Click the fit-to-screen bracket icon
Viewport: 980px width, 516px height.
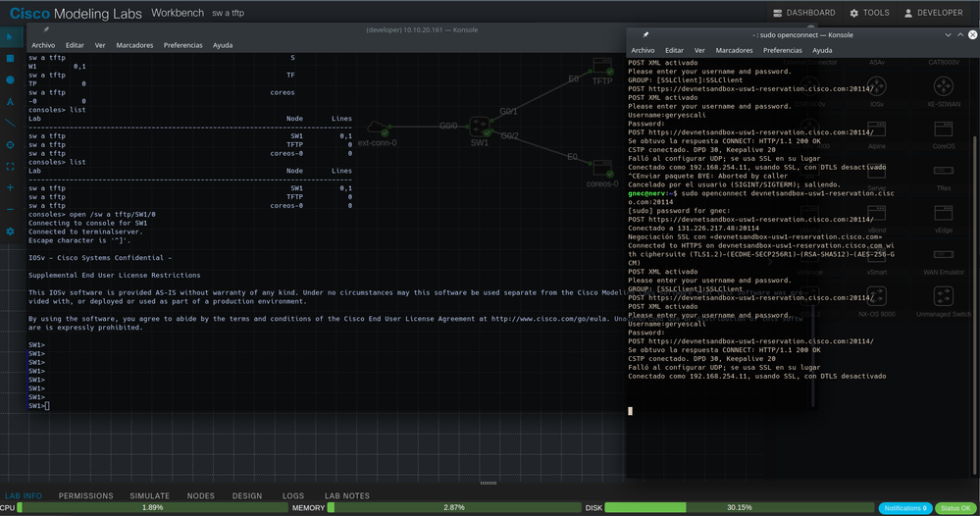[10, 166]
